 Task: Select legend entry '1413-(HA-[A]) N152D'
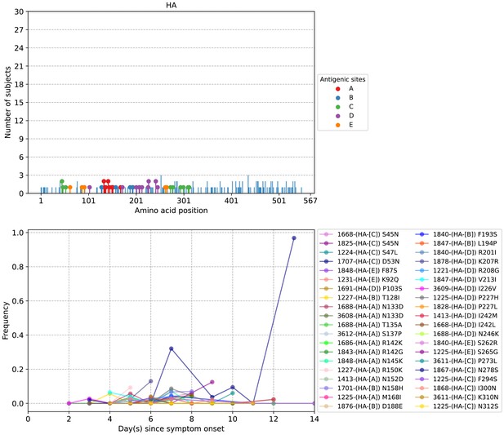361,380
